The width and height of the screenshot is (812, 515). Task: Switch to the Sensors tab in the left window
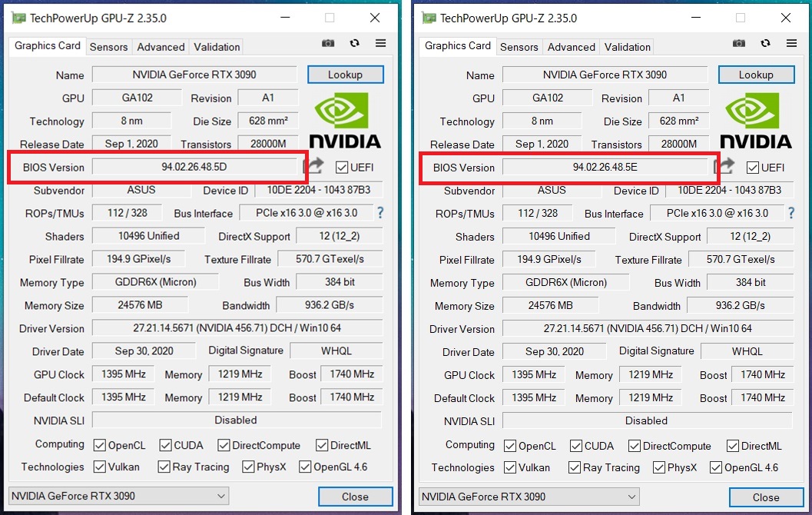click(x=109, y=47)
